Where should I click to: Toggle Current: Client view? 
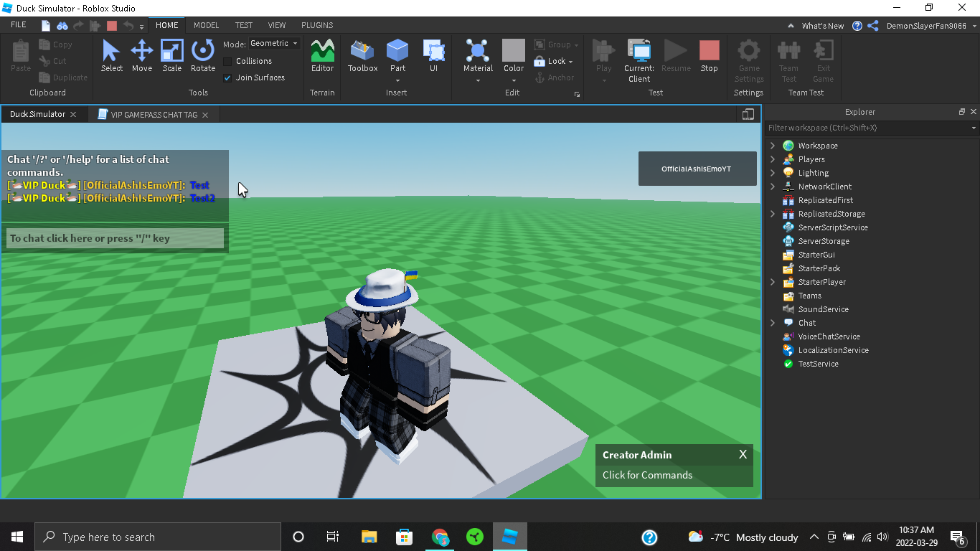coord(639,57)
